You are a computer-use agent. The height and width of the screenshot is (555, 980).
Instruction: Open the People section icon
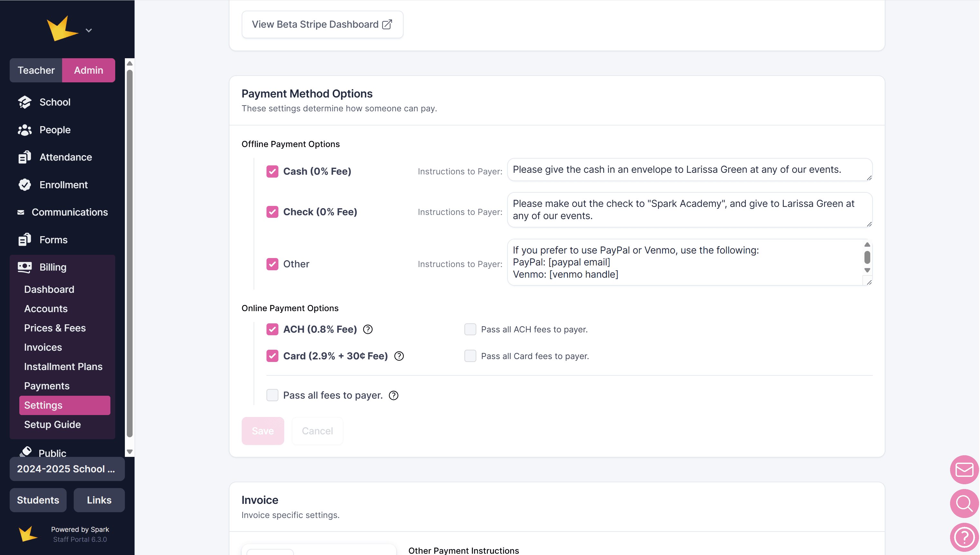click(x=25, y=130)
